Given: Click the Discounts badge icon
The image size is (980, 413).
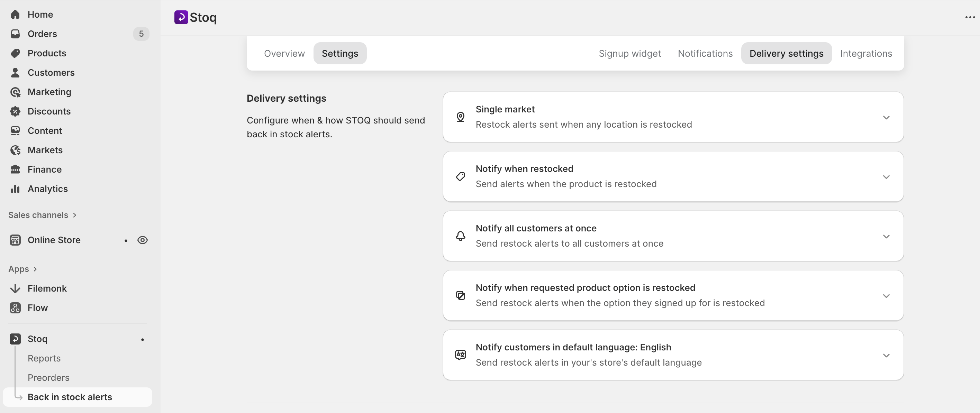Looking at the screenshot, I should (15, 111).
